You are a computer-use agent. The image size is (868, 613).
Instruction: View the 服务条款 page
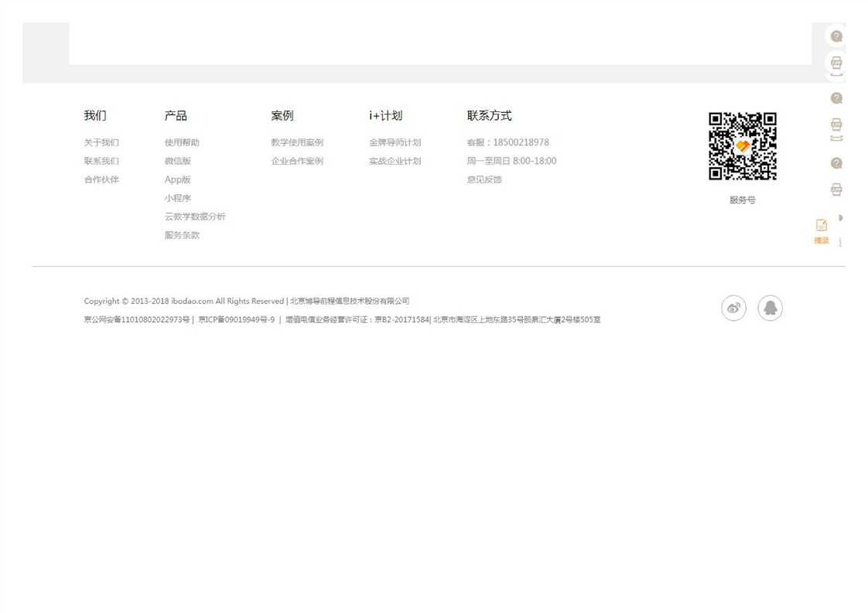182,236
